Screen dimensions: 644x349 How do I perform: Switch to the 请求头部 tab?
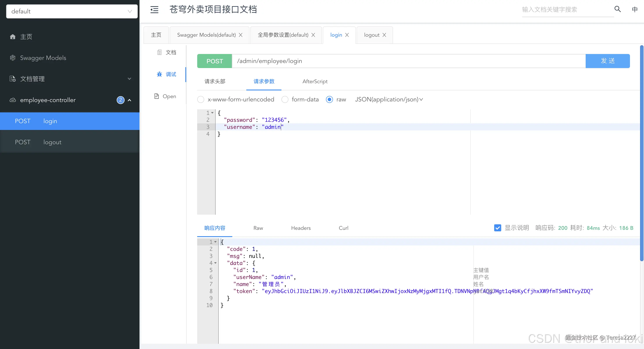click(215, 81)
